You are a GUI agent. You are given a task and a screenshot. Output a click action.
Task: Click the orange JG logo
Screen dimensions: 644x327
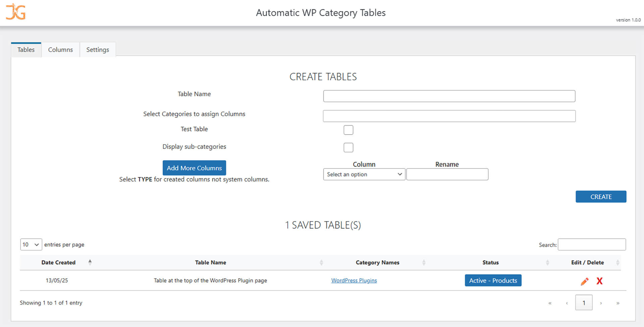(x=16, y=12)
